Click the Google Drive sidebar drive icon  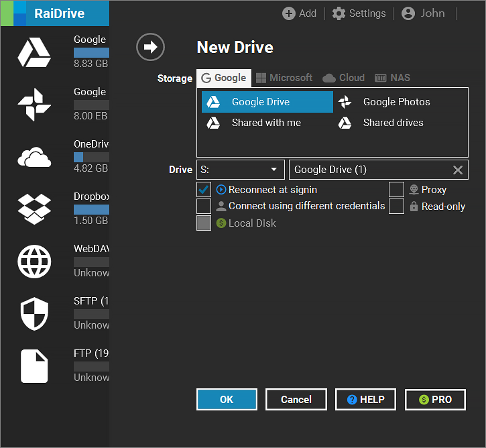pos(34,52)
